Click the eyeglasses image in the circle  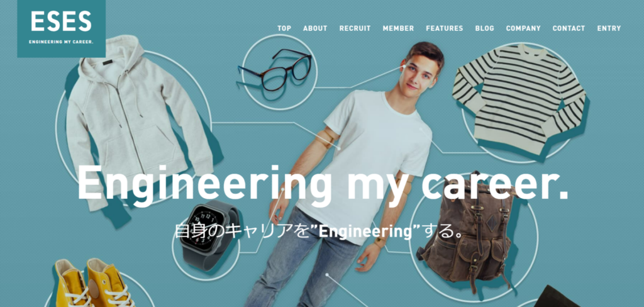275,70
